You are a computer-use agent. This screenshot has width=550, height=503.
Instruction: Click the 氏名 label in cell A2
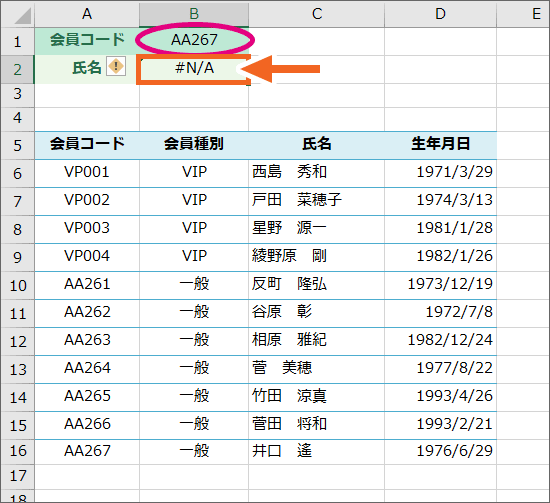(87, 68)
